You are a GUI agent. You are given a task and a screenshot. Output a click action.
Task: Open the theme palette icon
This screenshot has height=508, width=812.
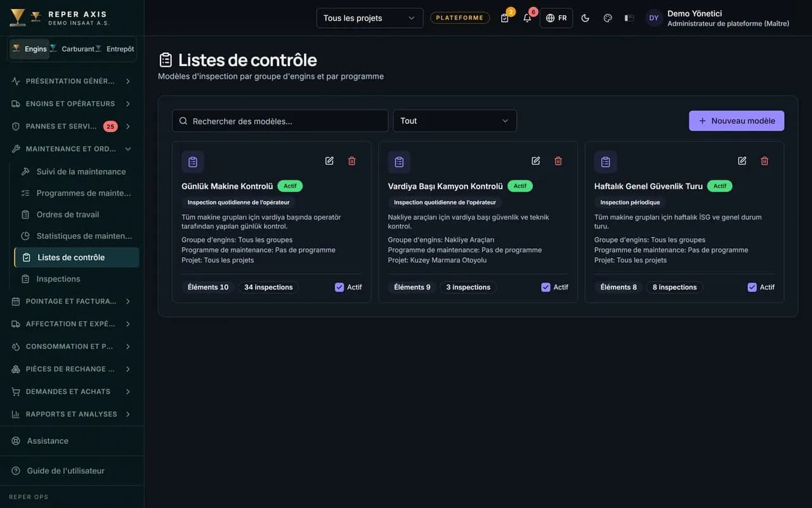[x=608, y=18]
